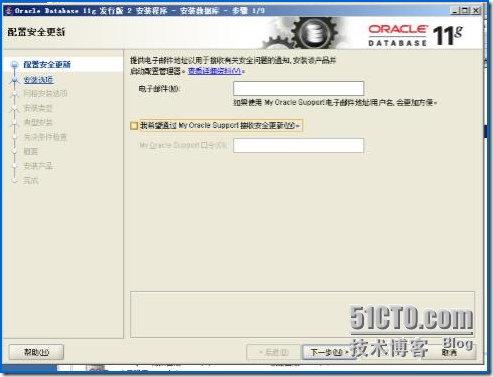
Task: Minimize the installer window
Action: click(x=455, y=11)
